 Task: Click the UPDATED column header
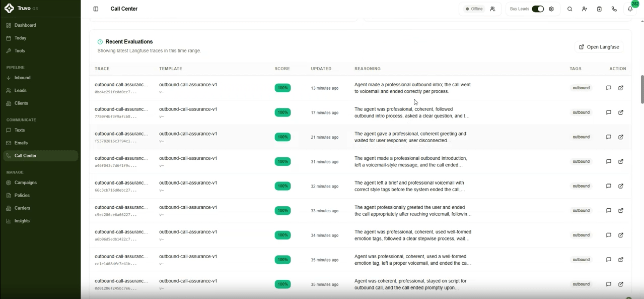click(321, 69)
